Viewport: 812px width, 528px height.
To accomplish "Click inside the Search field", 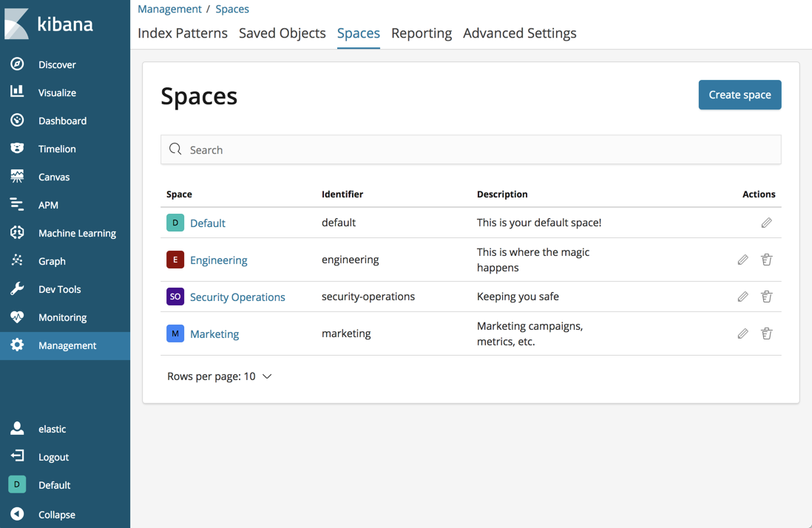I will [471, 149].
